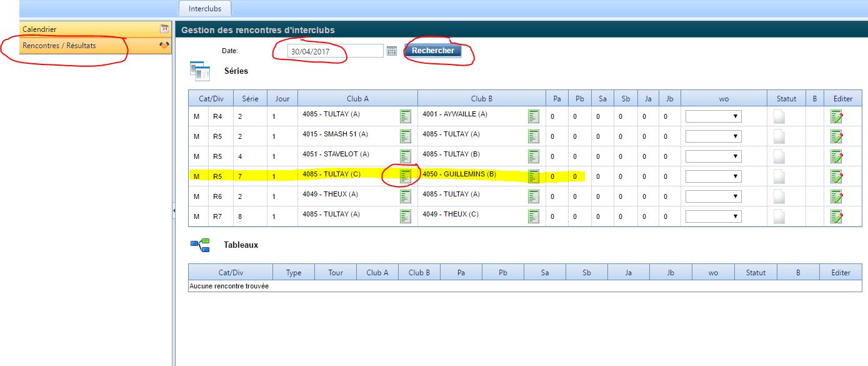Collapse the left sidebar using splitter arrow
The width and height of the screenshot is (868, 366).
(173, 211)
